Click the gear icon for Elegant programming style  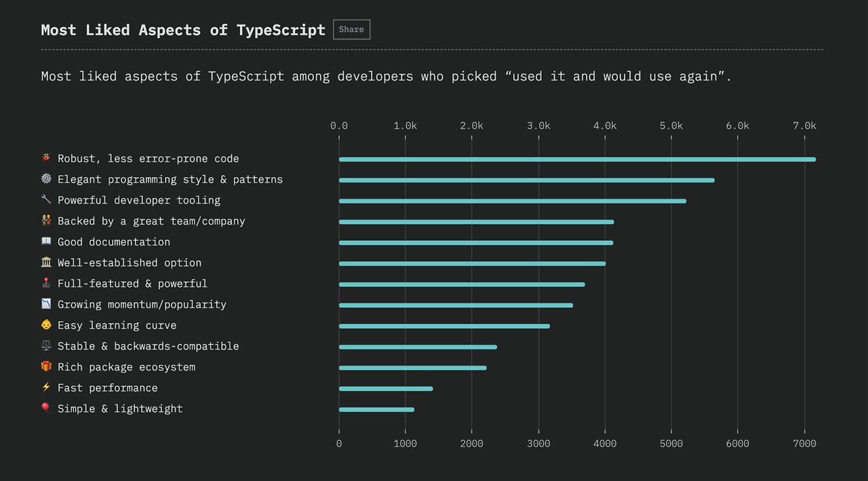point(46,179)
